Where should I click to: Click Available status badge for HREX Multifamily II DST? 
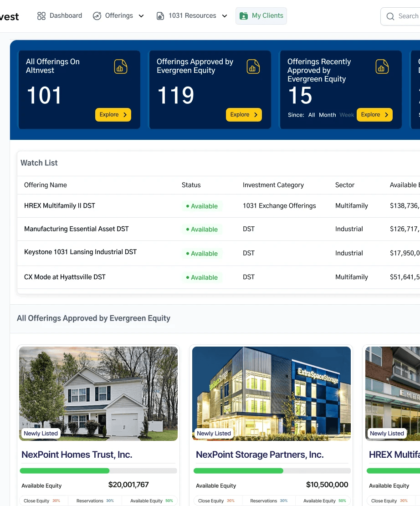pyautogui.click(x=202, y=206)
